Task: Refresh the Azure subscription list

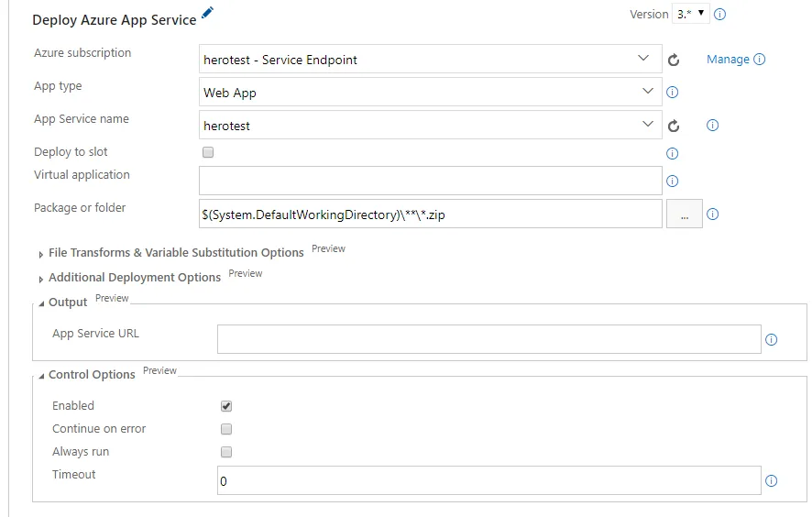Action: (674, 60)
